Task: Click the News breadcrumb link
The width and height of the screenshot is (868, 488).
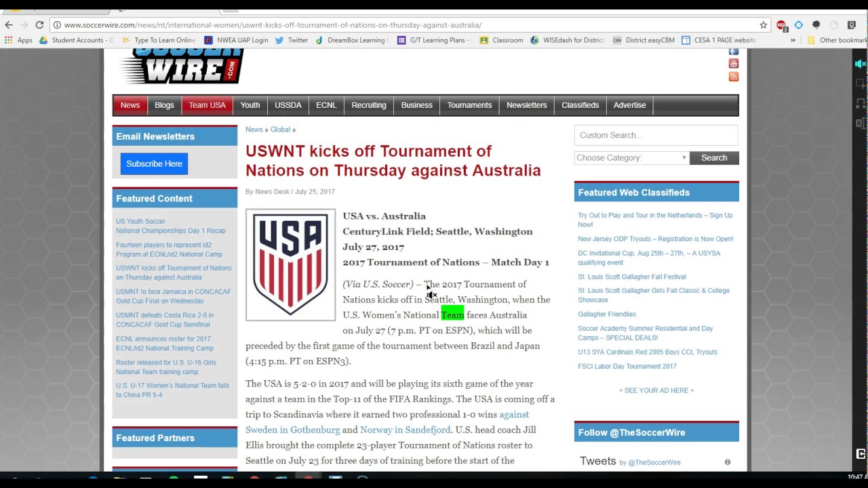Action: (254, 129)
